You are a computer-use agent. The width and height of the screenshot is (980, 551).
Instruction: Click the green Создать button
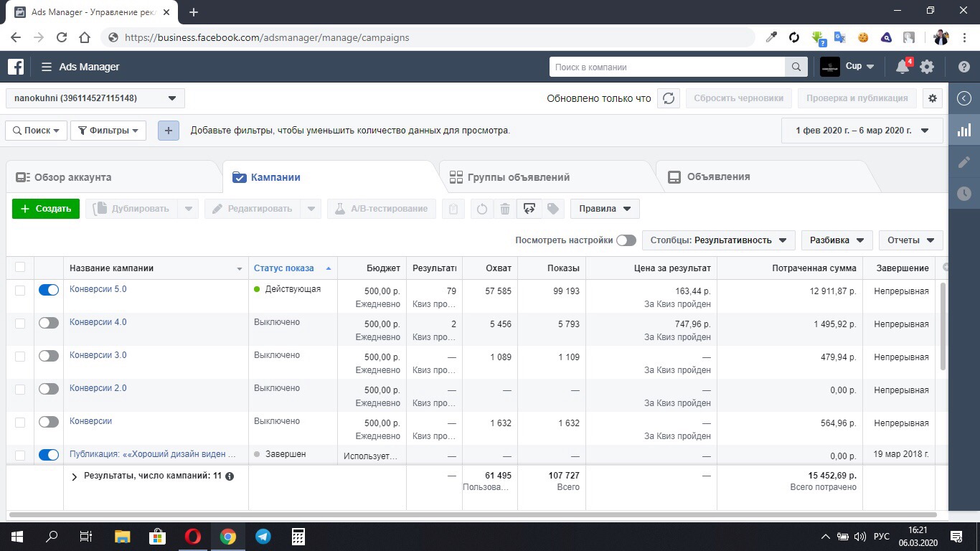(46, 209)
